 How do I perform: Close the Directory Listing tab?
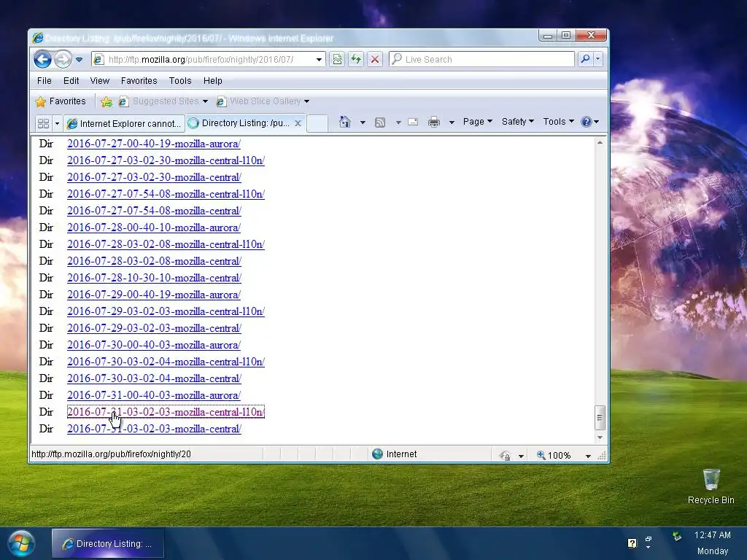click(x=298, y=123)
